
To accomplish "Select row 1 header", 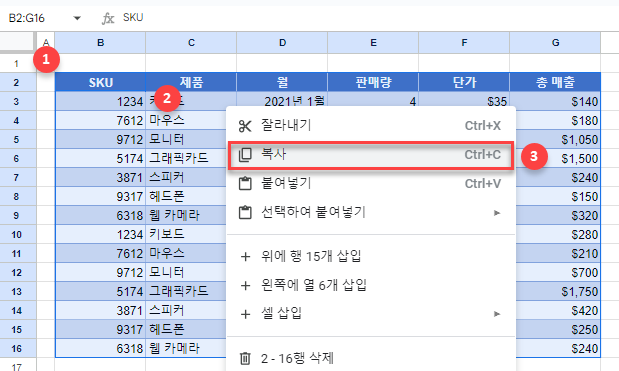I will coord(17,63).
